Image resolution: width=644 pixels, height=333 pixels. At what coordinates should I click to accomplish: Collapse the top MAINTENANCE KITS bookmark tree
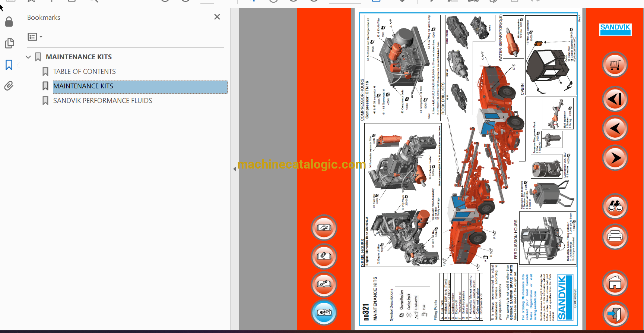pos(28,57)
